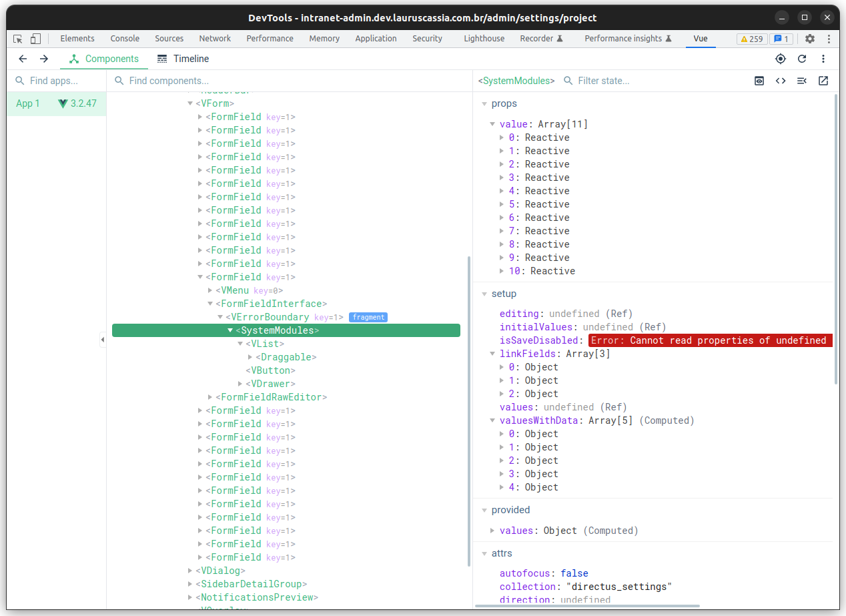Viewport: 846px width, 616px height.
Task: Click the screenshot eye icon above the state panel
Action: pos(759,81)
